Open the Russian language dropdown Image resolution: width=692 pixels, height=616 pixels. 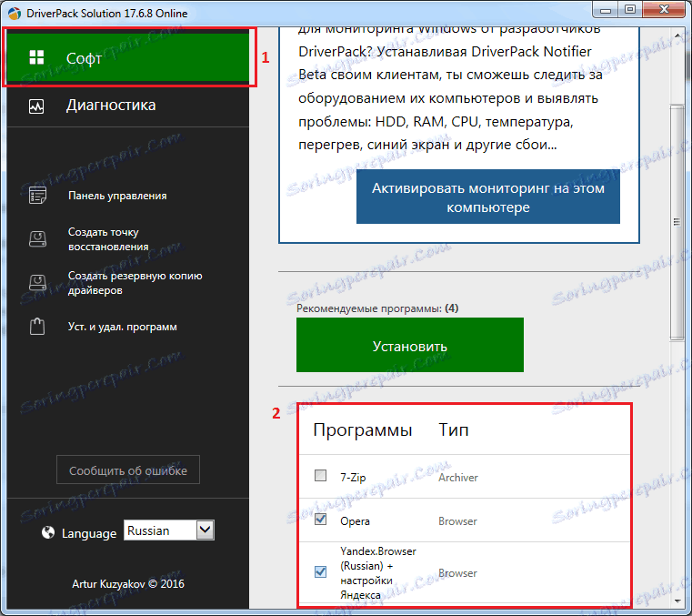(169, 530)
